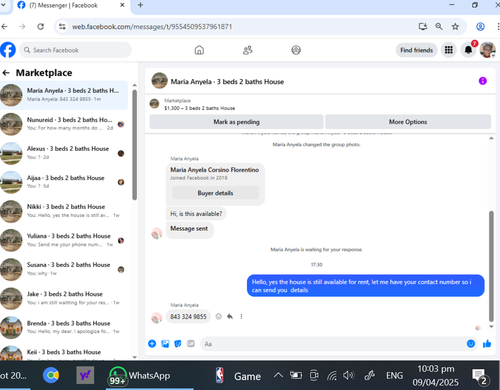Open the Nikki 3 beds 2 baths chat
Screen dimensions: 500x390
[64, 211]
